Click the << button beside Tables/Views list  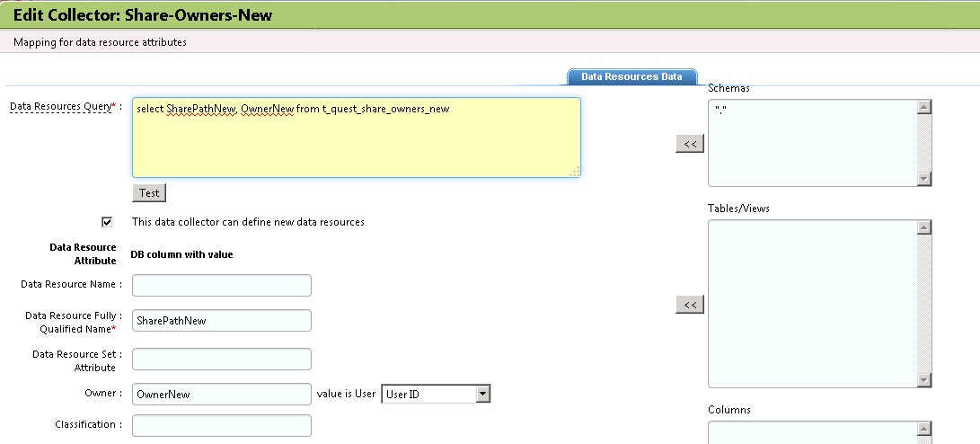(x=690, y=306)
